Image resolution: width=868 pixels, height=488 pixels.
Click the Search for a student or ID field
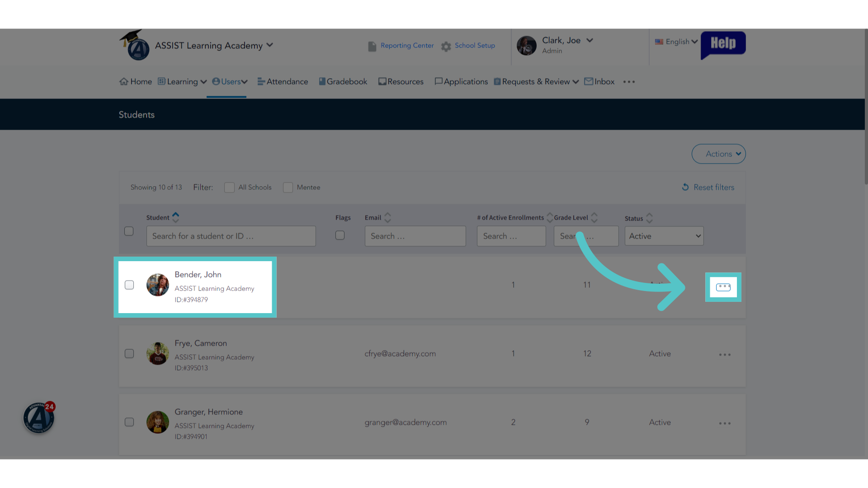click(x=231, y=236)
